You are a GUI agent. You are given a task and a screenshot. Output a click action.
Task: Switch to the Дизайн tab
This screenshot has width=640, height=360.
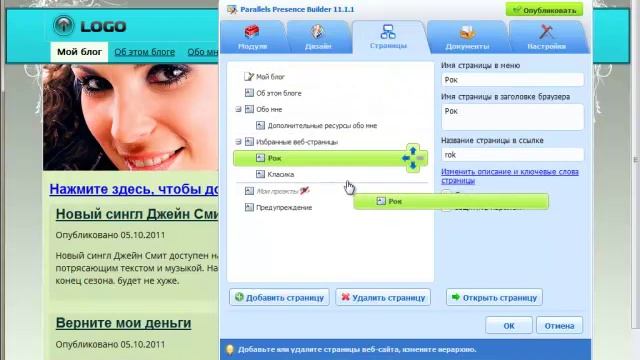tap(318, 37)
